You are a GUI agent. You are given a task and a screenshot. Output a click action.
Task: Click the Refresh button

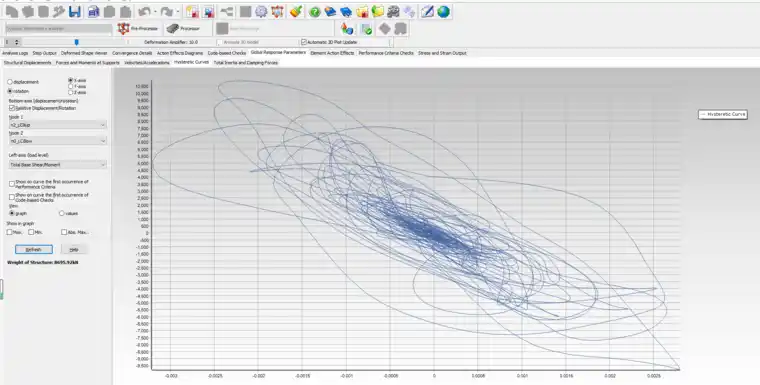pyautogui.click(x=34, y=249)
